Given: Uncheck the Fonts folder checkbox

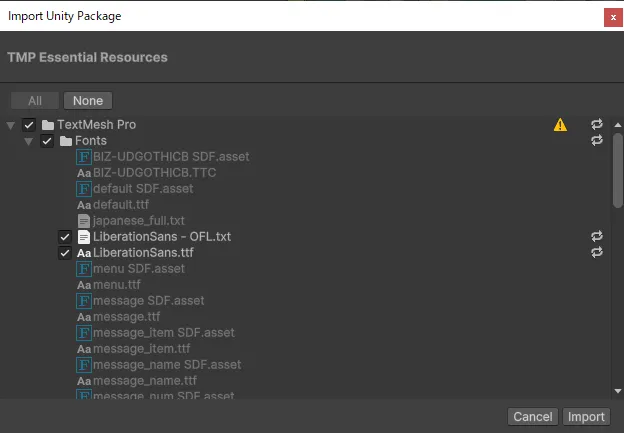Looking at the screenshot, I should pyautogui.click(x=47, y=141).
